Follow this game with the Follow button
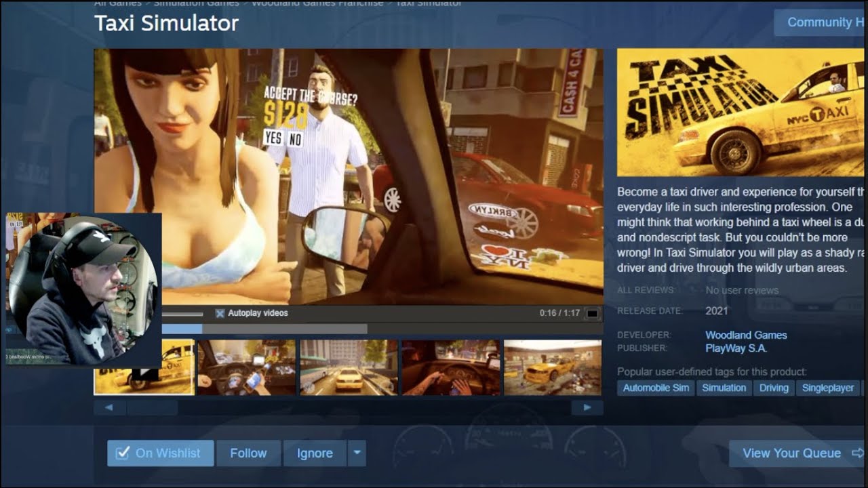 tap(248, 453)
